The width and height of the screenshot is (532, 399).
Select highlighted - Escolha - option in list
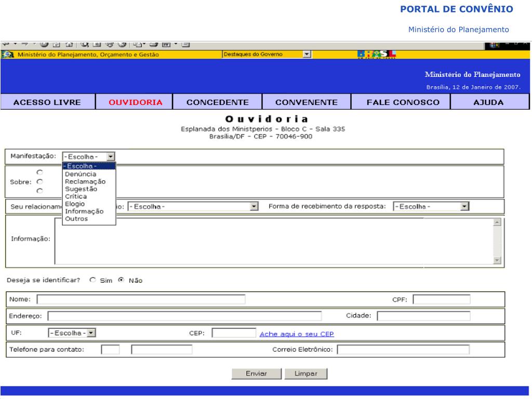click(89, 166)
